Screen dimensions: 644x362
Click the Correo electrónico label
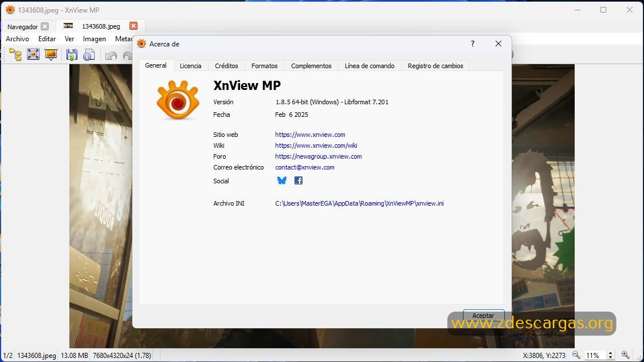pyautogui.click(x=238, y=167)
